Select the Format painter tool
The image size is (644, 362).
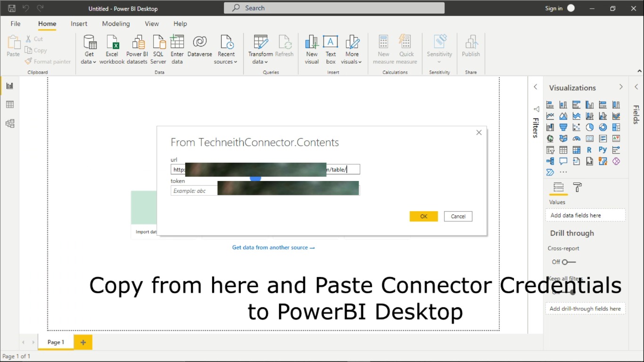tap(48, 62)
